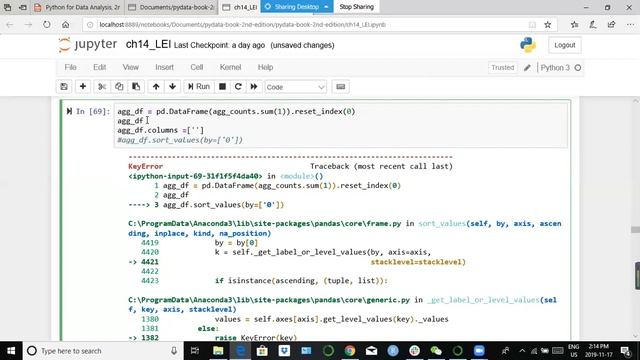This screenshot has width=640, height=360.
Task: Open Dropbox from taskbar
Action: [284, 351]
